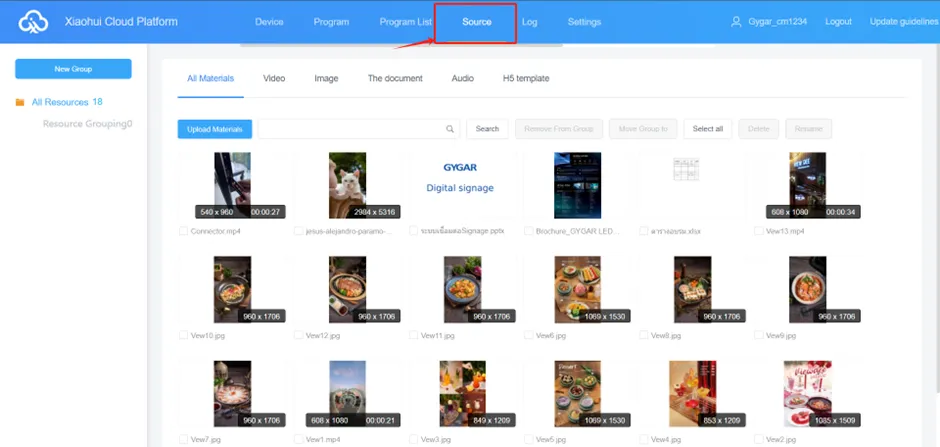The width and height of the screenshot is (940, 447).
Task: Go to Program List
Action: pyautogui.click(x=405, y=22)
